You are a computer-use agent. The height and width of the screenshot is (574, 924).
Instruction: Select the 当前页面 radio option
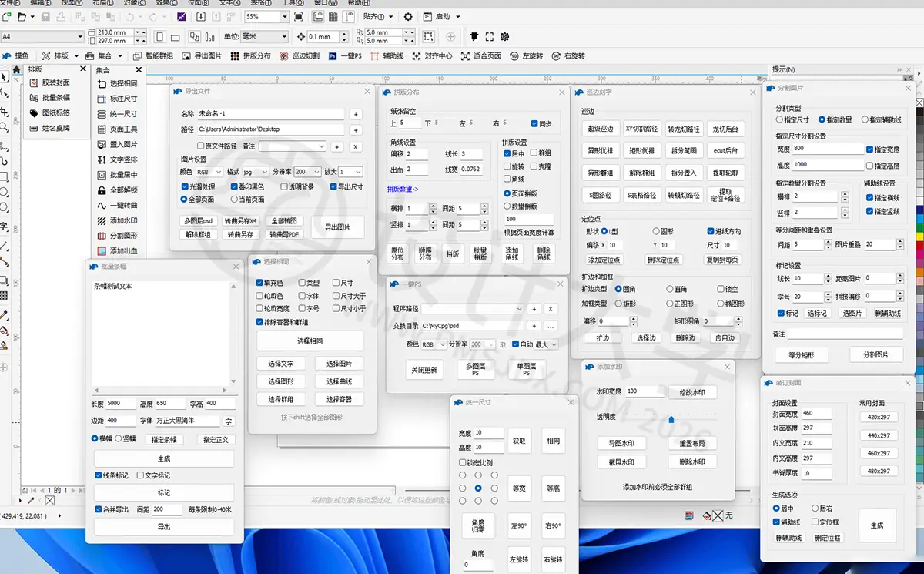click(x=235, y=200)
